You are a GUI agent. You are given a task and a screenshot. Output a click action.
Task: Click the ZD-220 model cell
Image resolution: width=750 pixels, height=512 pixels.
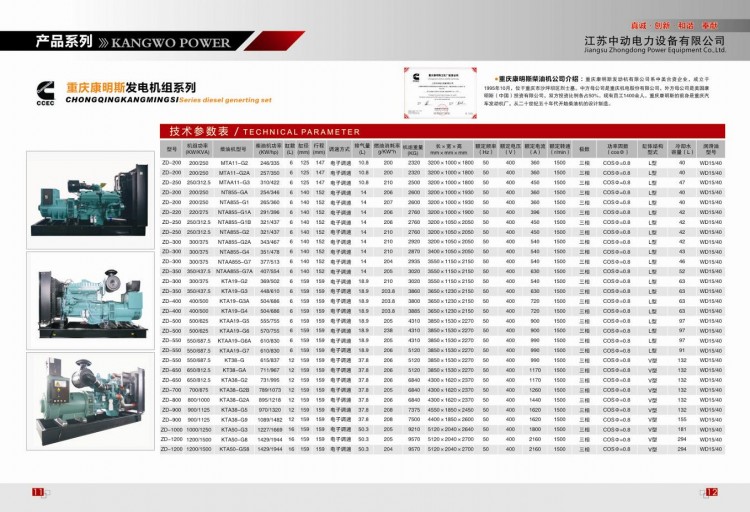click(172, 212)
